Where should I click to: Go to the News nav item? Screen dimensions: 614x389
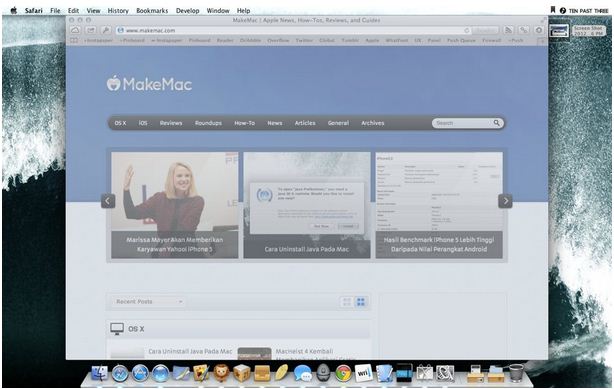point(274,123)
